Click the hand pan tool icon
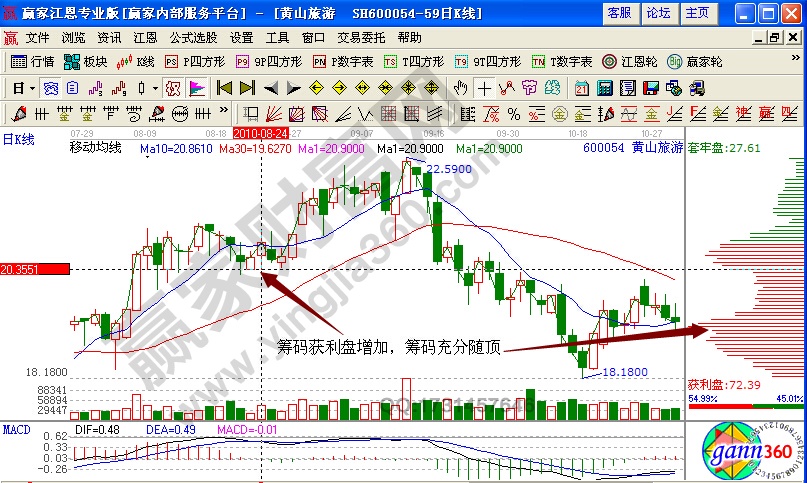This screenshot has width=807, height=483. click(461, 88)
